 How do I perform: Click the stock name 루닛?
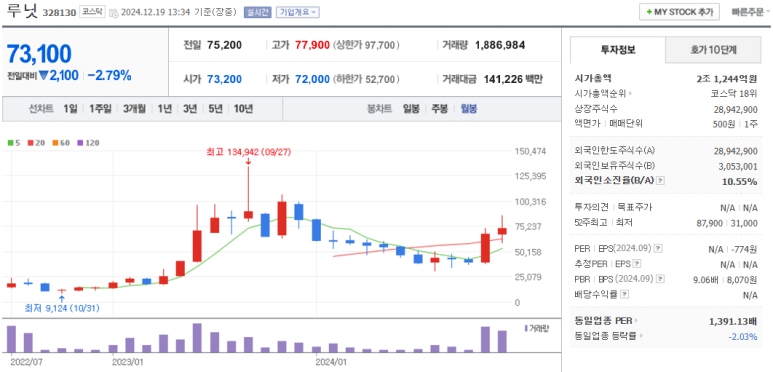click(x=22, y=11)
